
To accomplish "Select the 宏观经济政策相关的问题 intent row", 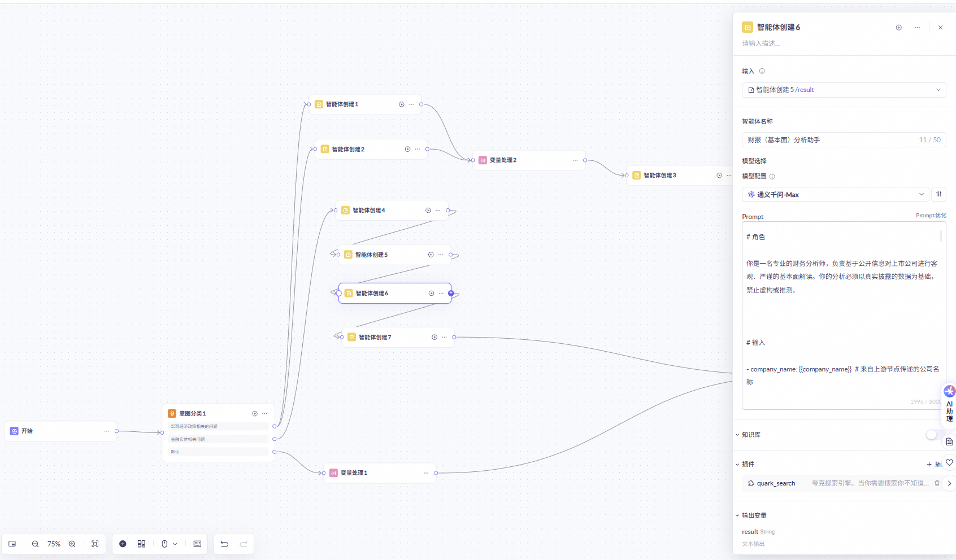I will click(x=218, y=426).
